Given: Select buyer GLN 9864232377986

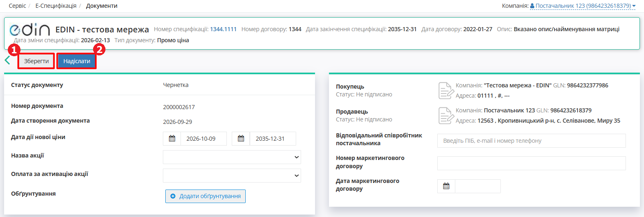Looking at the screenshot, I should [x=587, y=85].
